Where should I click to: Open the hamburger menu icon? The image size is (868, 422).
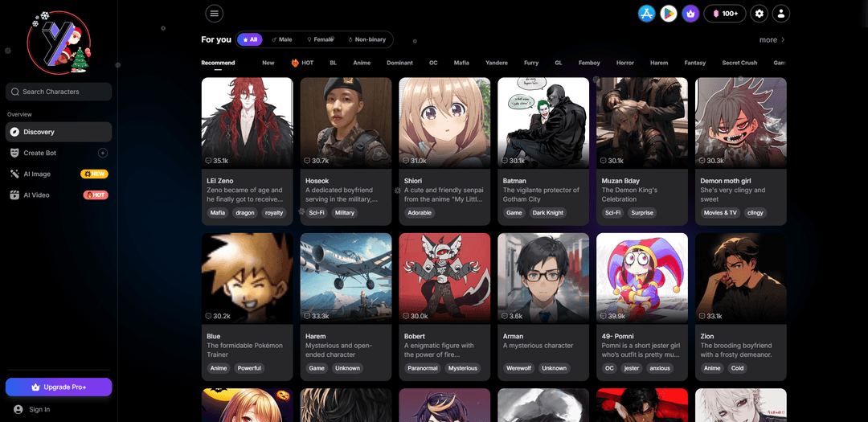pos(214,14)
